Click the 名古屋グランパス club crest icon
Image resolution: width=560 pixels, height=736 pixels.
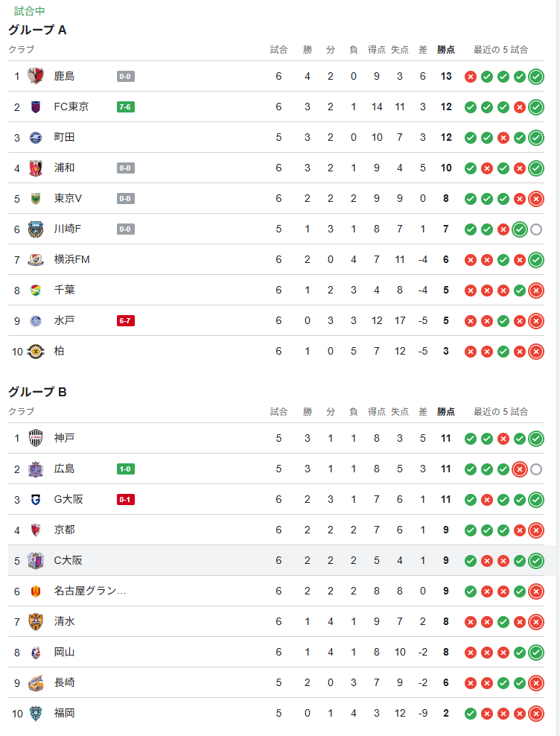pyautogui.click(x=36, y=591)
